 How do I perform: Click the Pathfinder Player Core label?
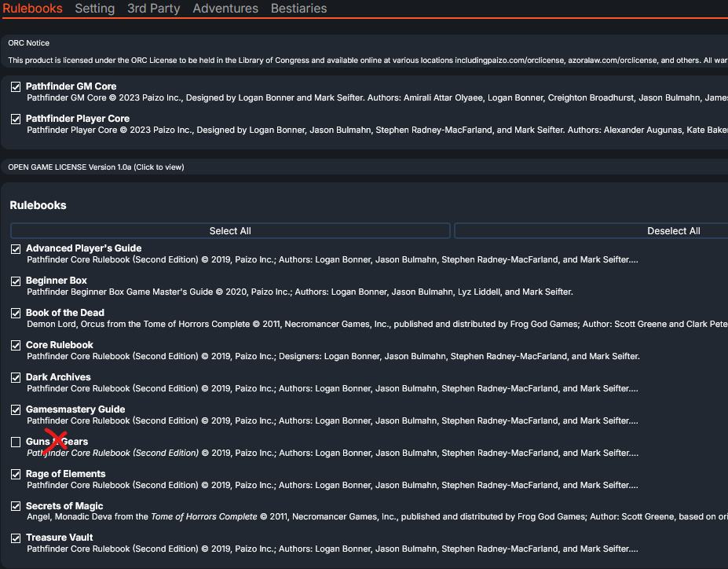(x=78, y=119)
